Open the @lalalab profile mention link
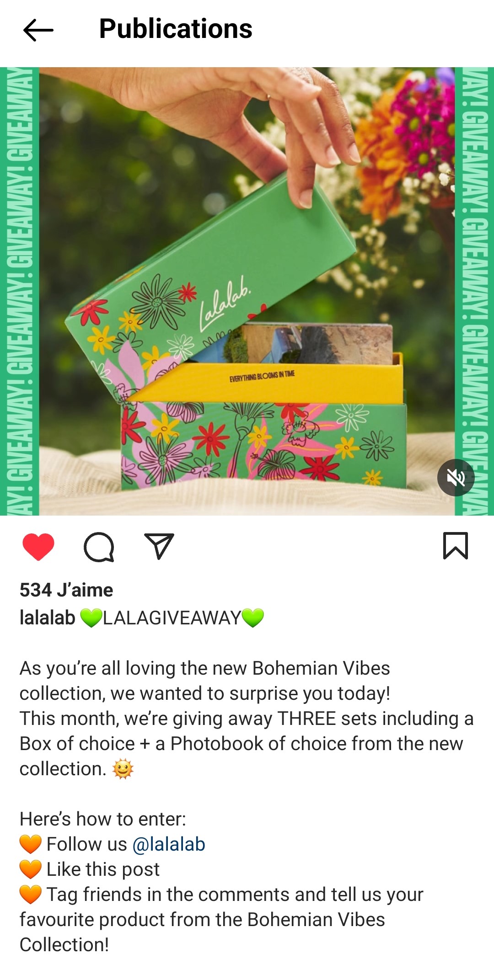This screenshot has width=494, height=980. coord(169,844)
